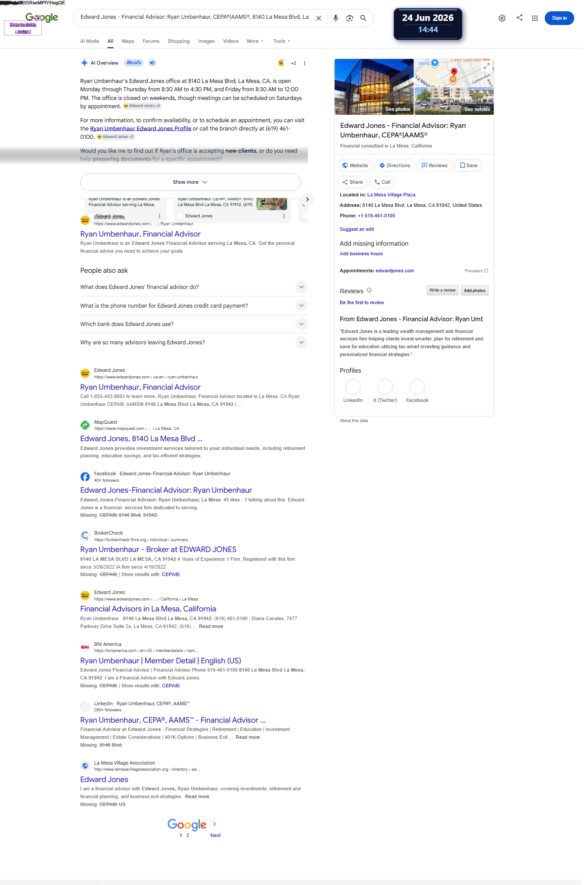Open the Providers info icon
Screen dimensions: 588x885
486,271
